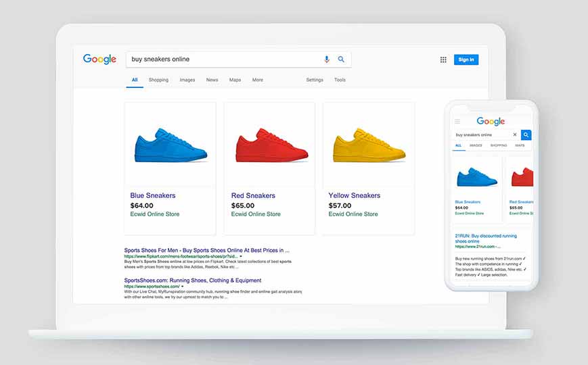The width and height of the screenshot is (588, 365).
Task: Click the desktop search input field
Action: [223, 59]
